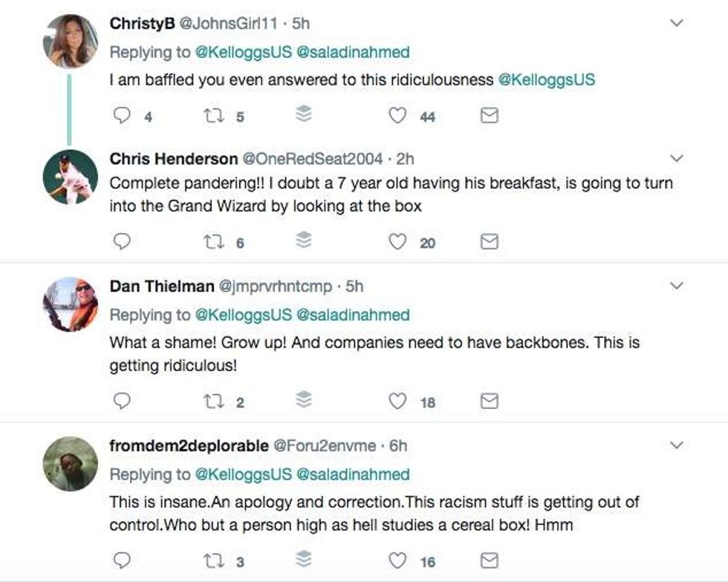This screenshot has width=728, height=582.
Task: Send ChristyB's tweet via direct message
Action: (489, 116)
